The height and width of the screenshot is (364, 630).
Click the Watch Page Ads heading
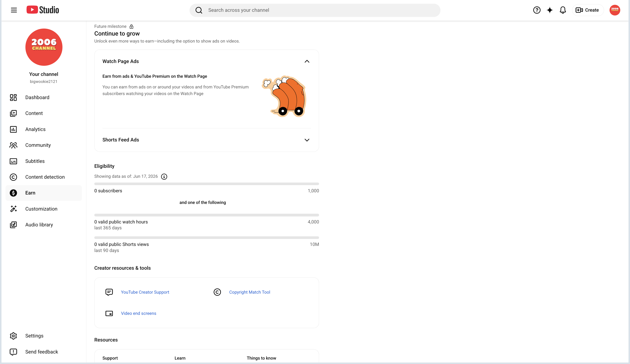[x=120, y=61]
